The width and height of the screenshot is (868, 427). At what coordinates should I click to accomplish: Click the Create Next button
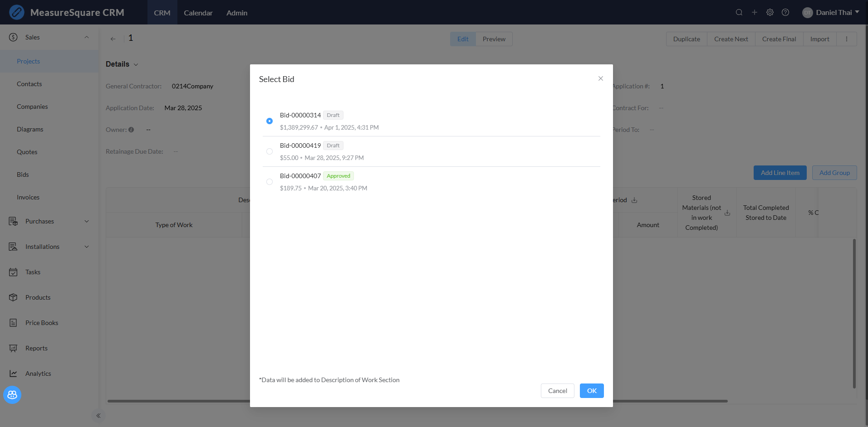point(731,39)
